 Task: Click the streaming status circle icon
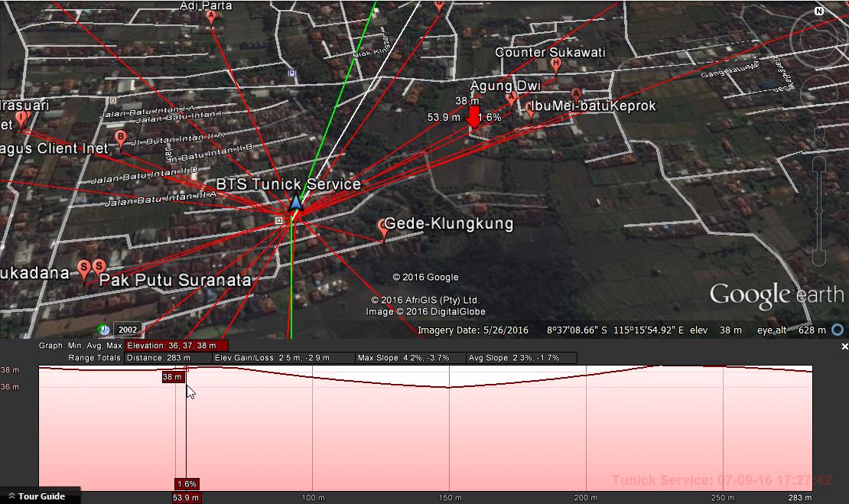838,330
